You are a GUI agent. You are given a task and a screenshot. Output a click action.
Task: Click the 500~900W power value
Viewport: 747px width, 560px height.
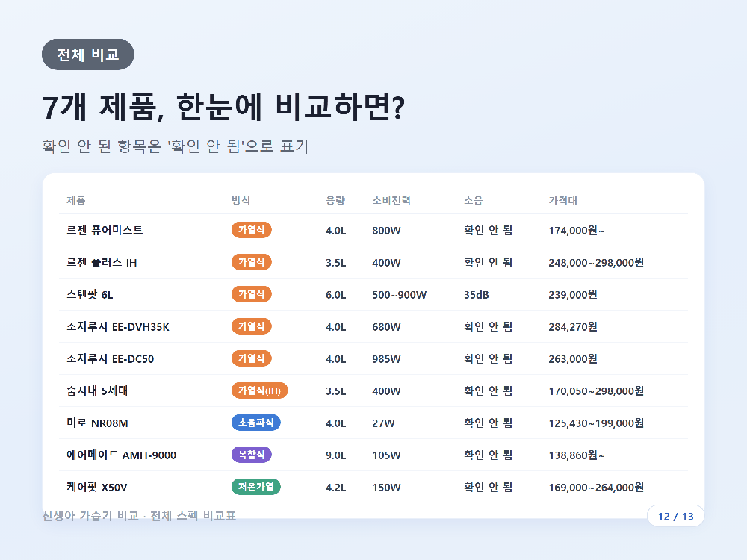click(399, 295)
